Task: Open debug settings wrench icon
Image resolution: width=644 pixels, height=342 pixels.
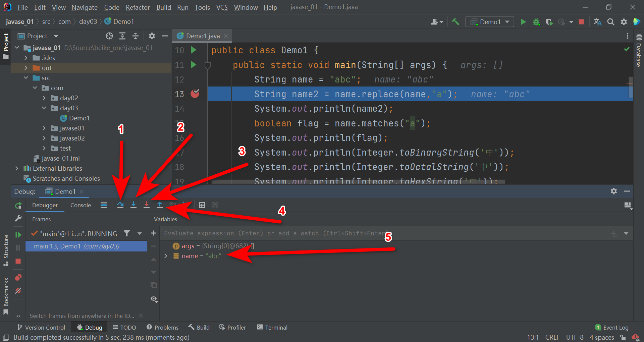Action: pos(18,219)
